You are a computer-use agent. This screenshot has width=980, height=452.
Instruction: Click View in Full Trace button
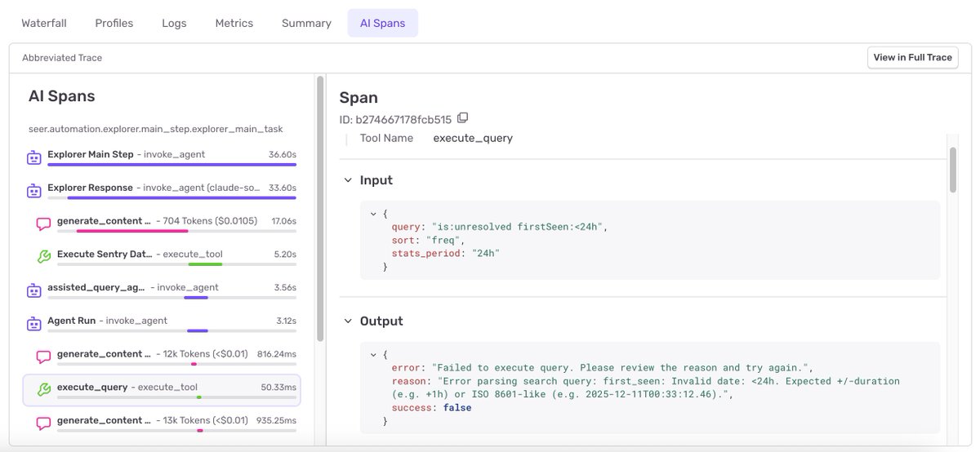(x=912, y=57)
